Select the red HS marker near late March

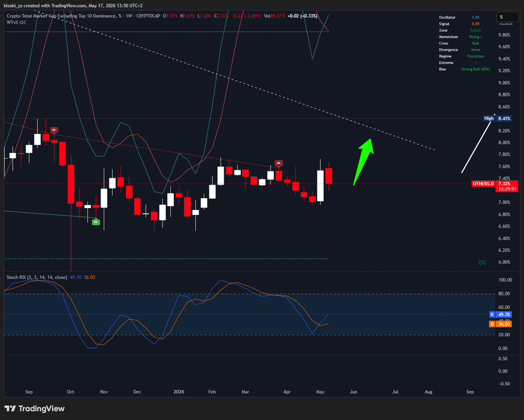(x=279, y=163)
